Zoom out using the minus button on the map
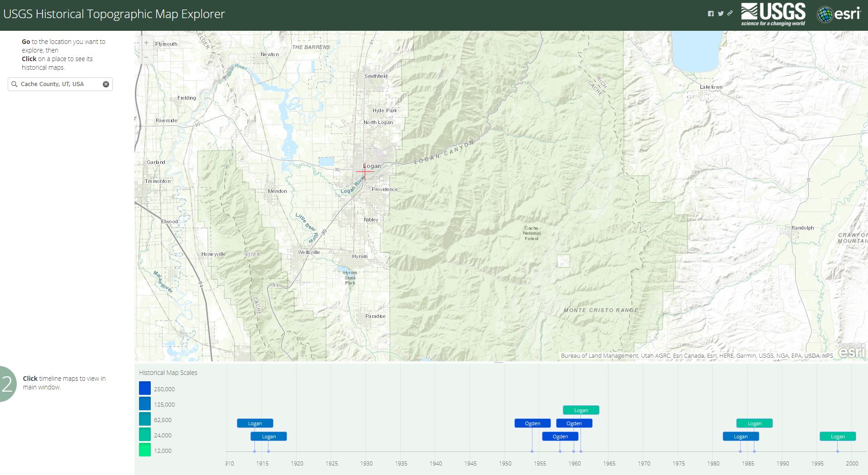 pyautogui.click(x=147, y=57)
